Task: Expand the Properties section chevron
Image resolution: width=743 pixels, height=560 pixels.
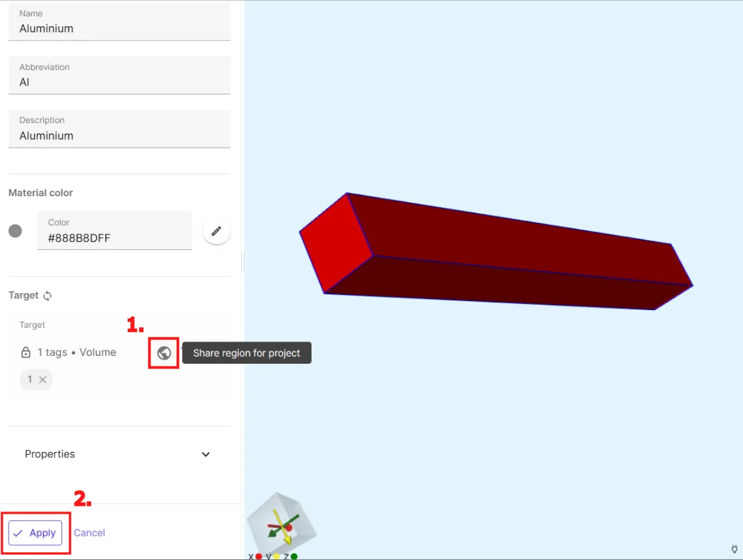Action: click(x=206, y=455)
